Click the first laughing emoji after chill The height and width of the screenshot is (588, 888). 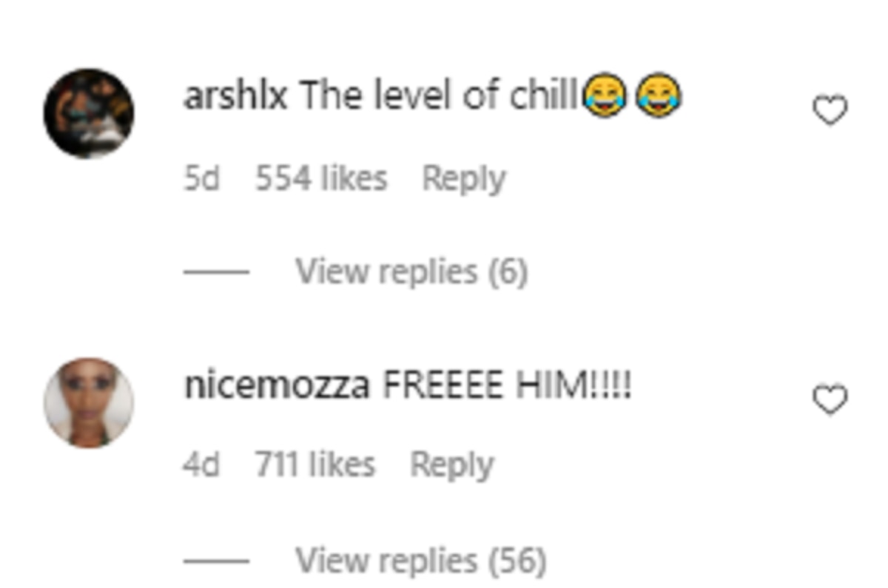[x=605, y=97]
